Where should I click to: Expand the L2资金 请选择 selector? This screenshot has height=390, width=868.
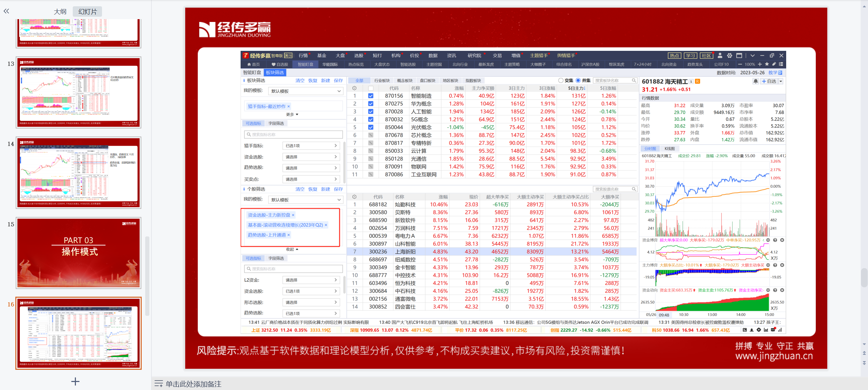point(311,280)
